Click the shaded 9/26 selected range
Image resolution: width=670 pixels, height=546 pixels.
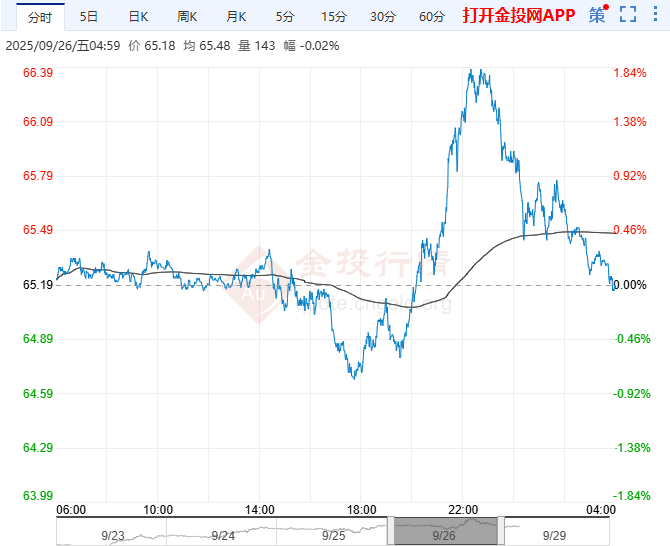(446, 531)
